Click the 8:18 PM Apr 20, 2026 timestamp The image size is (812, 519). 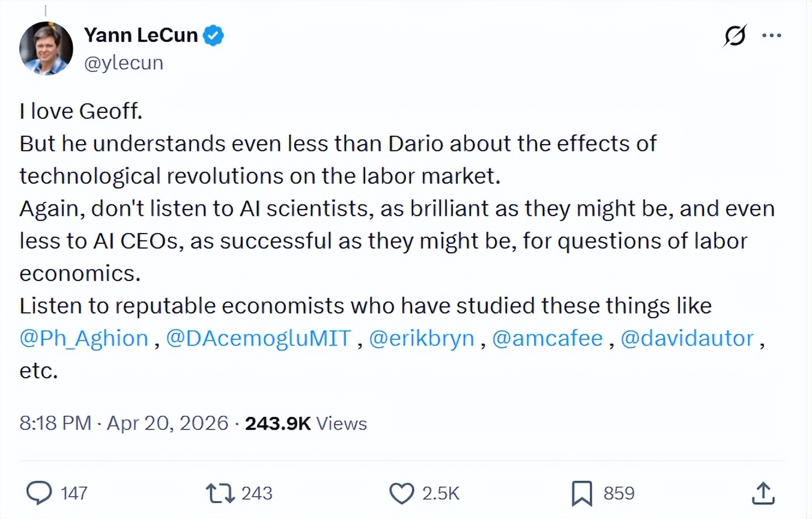point(124,423)
